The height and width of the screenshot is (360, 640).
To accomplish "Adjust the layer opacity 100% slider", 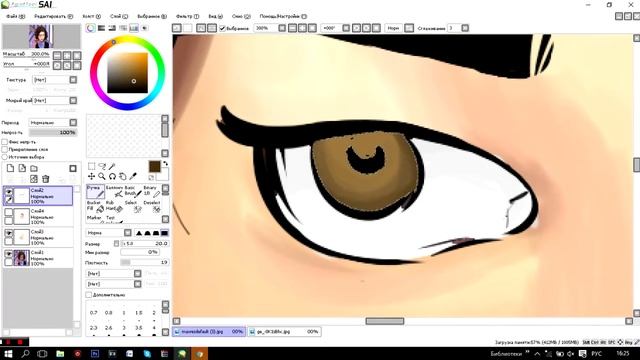I will point(53,133).
